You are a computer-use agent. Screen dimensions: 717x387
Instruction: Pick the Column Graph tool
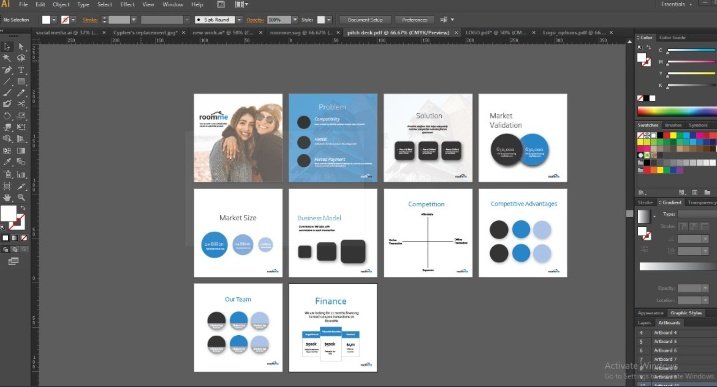pos(21,174)
